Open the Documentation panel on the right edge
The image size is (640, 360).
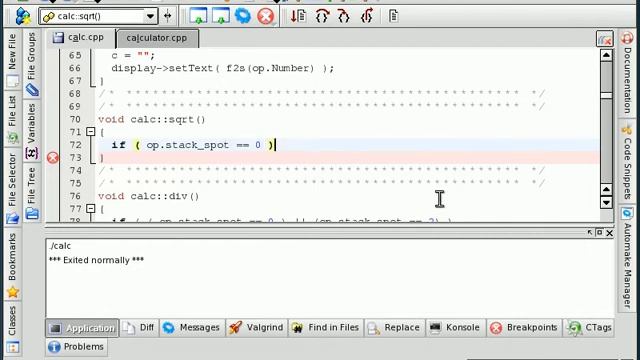click(x=627, y=73)
